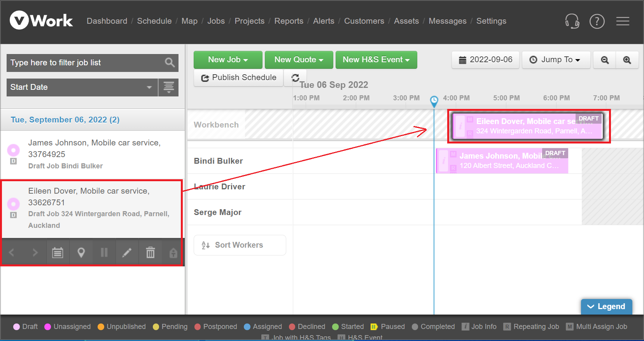Click the Workbench row label
Screen dimensions: 644x341
(216, 125)
